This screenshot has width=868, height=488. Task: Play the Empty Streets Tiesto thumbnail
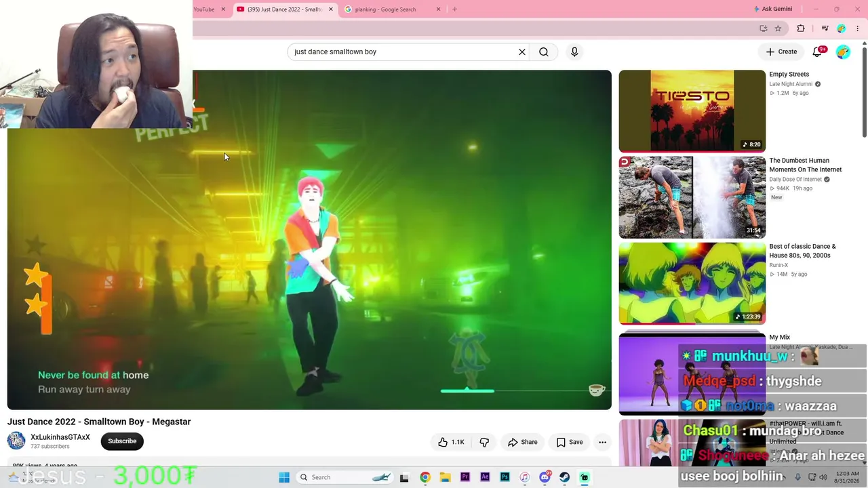pyautogui.click(x=692, y=110)
